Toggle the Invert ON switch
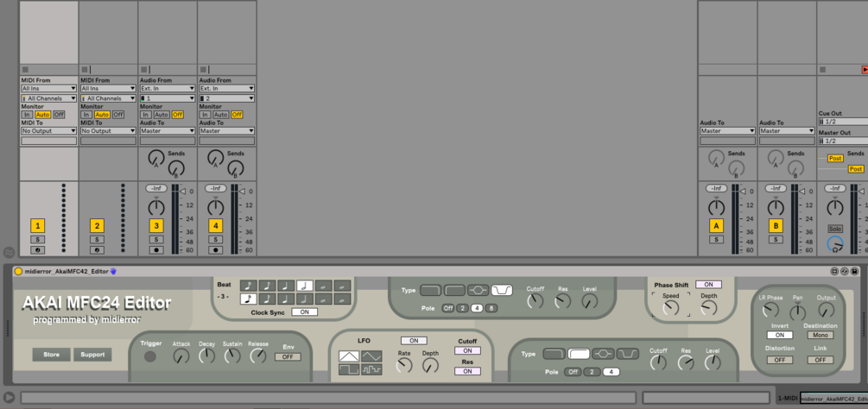This screenshot has width=868, height=409. point(779,335)
